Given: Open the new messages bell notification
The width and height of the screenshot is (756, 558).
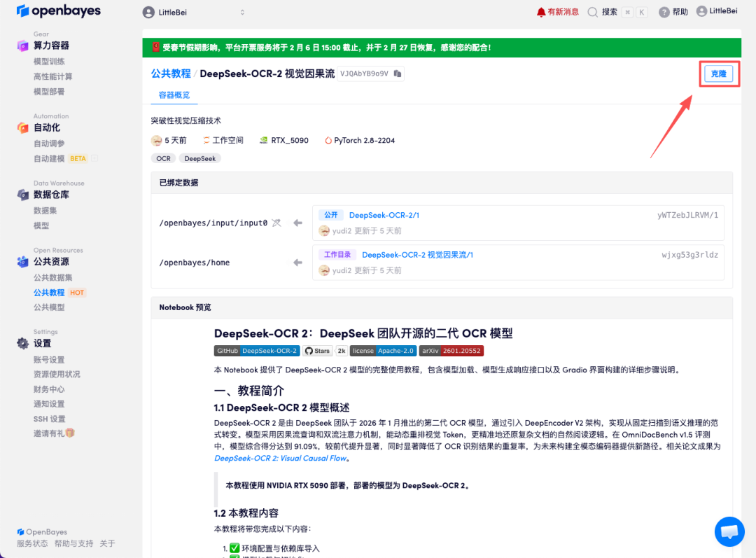Looking at the screenshot, I should tap(541, 12).
